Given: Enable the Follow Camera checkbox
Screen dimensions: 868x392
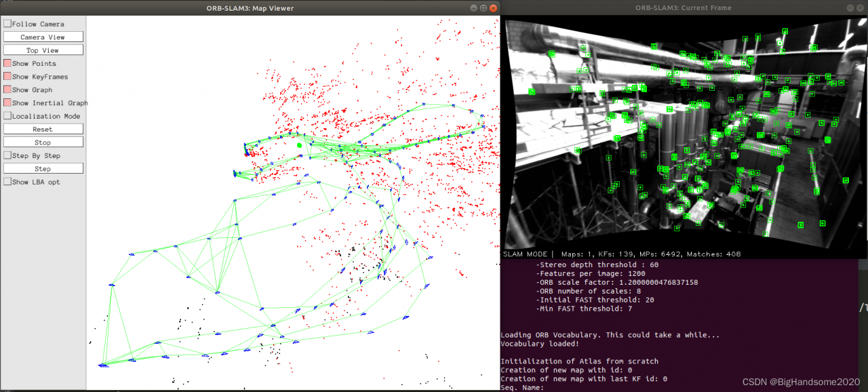Looking at the screenshot, I should click(x=7, y=24).
